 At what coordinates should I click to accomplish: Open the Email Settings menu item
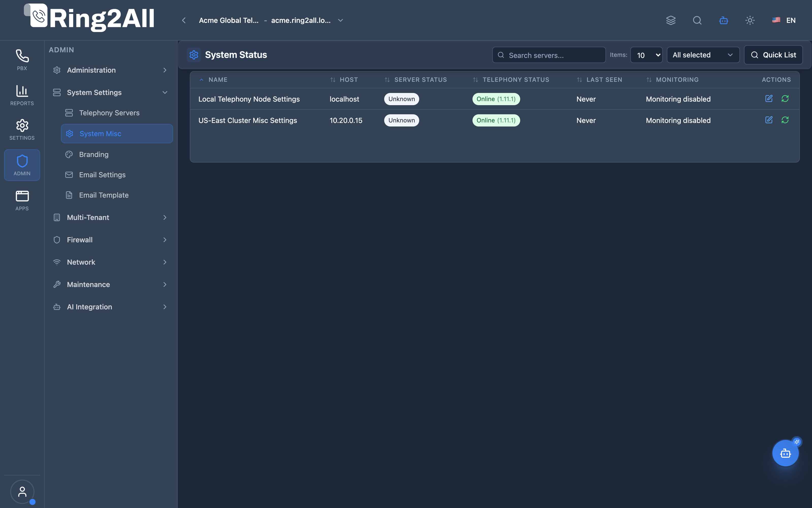point(117,175)
